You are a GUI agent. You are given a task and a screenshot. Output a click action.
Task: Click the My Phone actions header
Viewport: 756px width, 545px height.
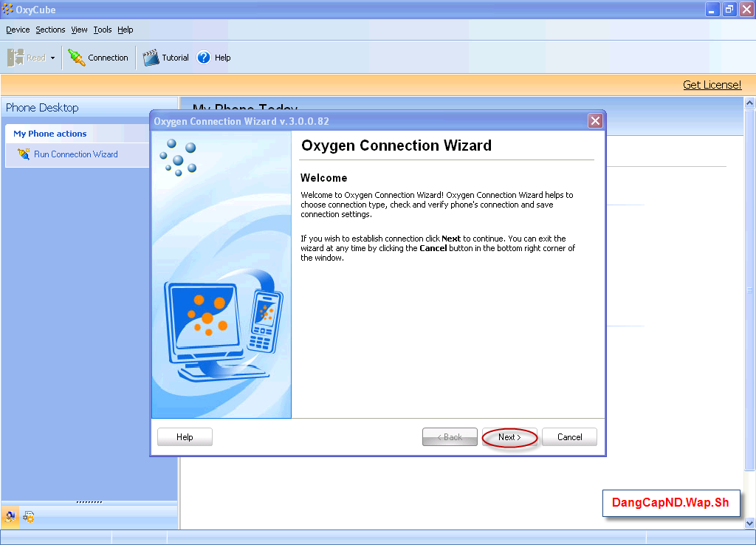50,134
